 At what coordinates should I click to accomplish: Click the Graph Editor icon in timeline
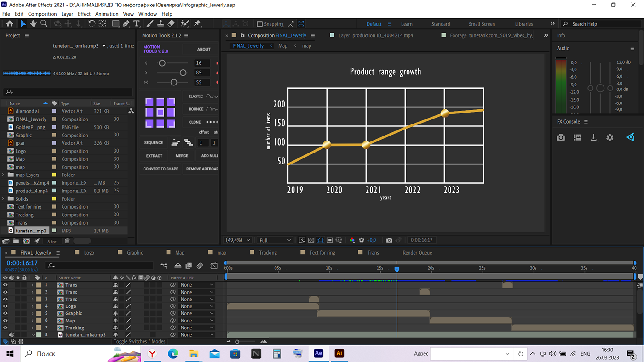pos(214,266)
